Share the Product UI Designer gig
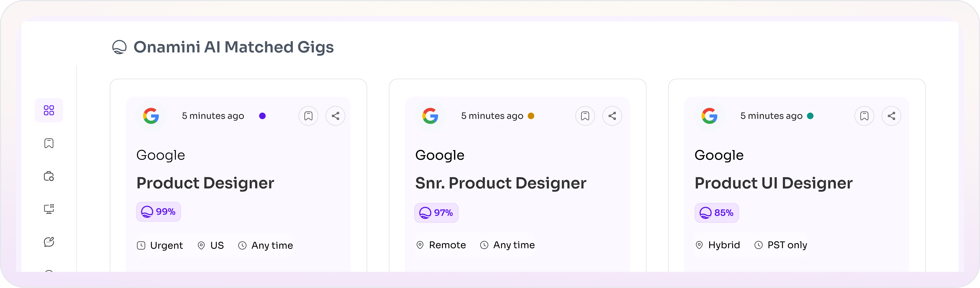980x288 pixels. (x=891, y=116)
